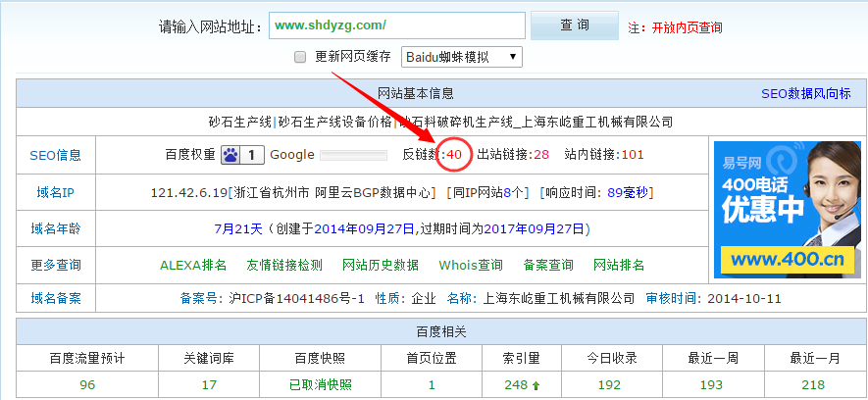This screenshot has height=400, width=868.
Task: Click the 域名备案 row label
Action: [56, 298]
